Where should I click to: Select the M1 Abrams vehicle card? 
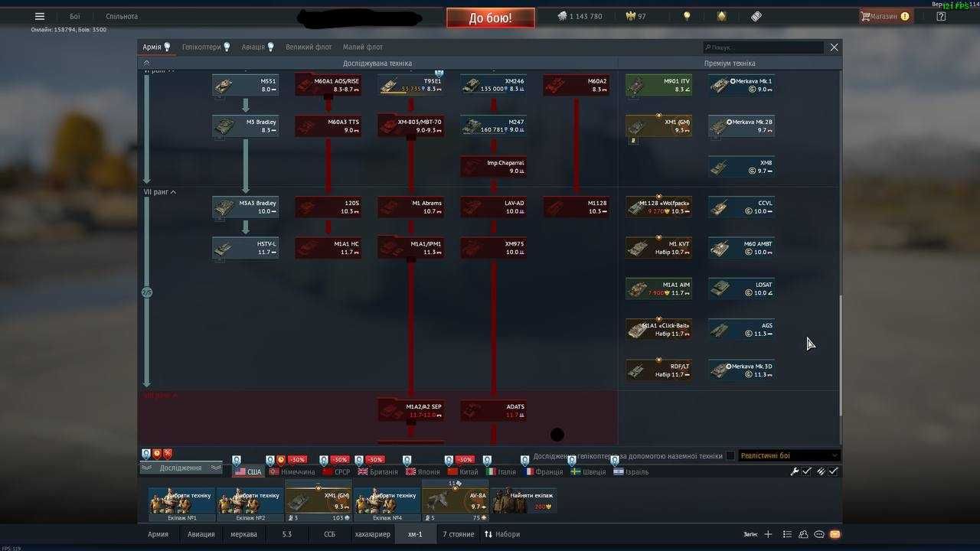coord(410,207)
